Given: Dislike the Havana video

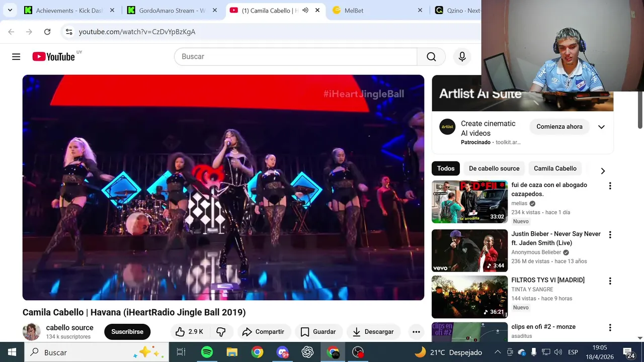Looking at the screenshot, I should 221,332.
